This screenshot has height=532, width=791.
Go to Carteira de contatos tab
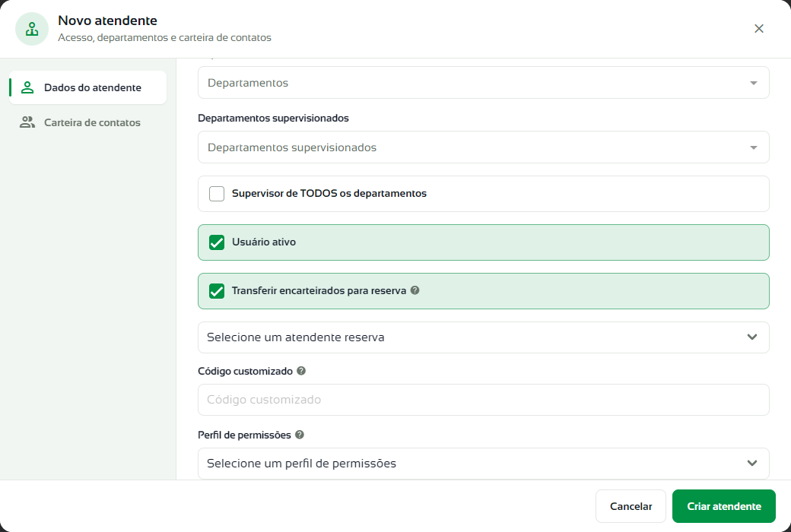pos(87,122)
